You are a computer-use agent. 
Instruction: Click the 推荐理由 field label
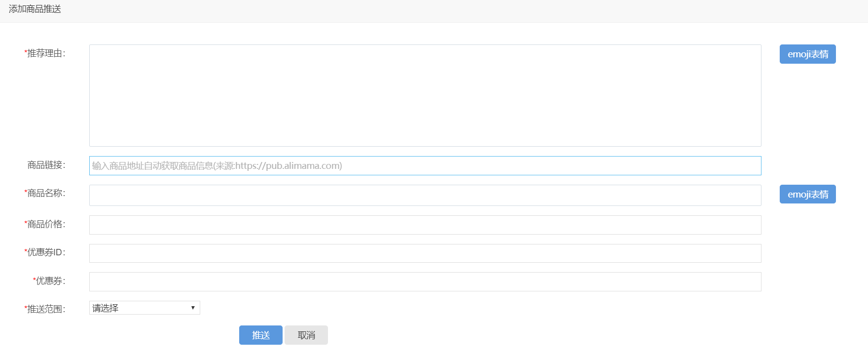(45, 53)
